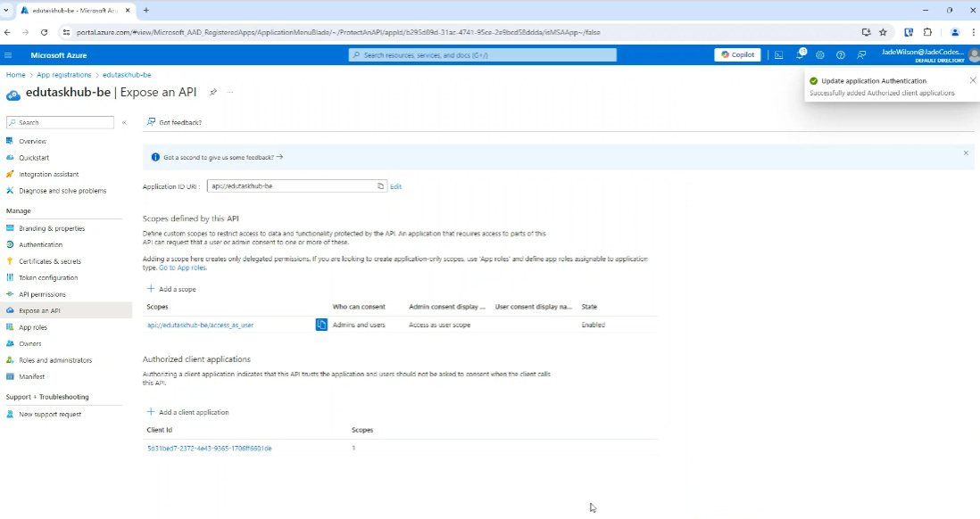Open Token configuration

(x=48, y=277)
